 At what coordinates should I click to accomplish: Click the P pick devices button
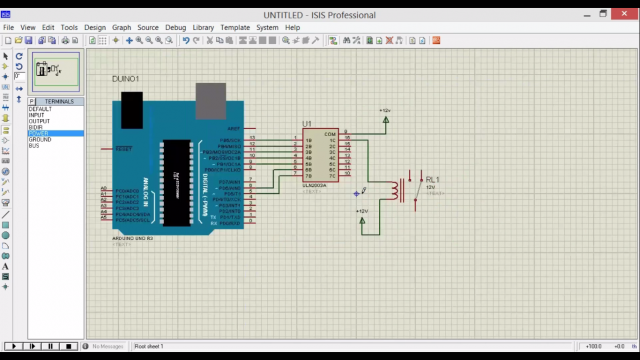(31, 101)
